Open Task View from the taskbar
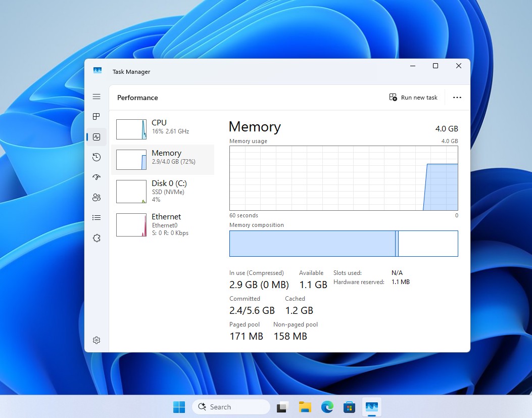Image resolution: width=532 pixels, height=418 pixels. 282,407
